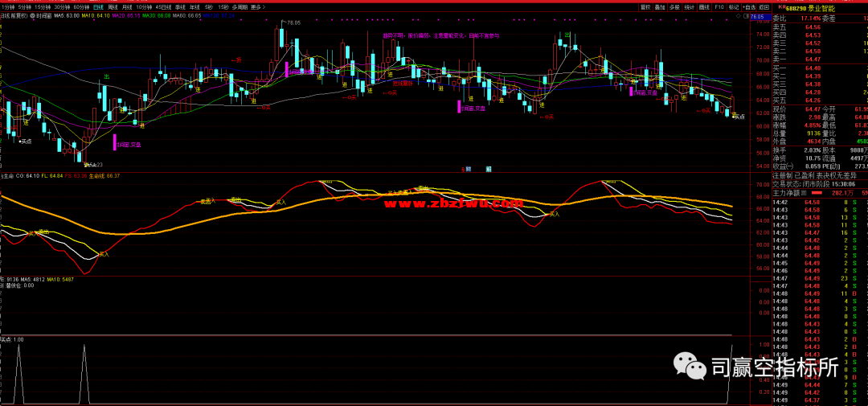Click the 总量 value 9136
Image resolution: width=868 pixels, height=406 pixels.
[x=813, y=133]
